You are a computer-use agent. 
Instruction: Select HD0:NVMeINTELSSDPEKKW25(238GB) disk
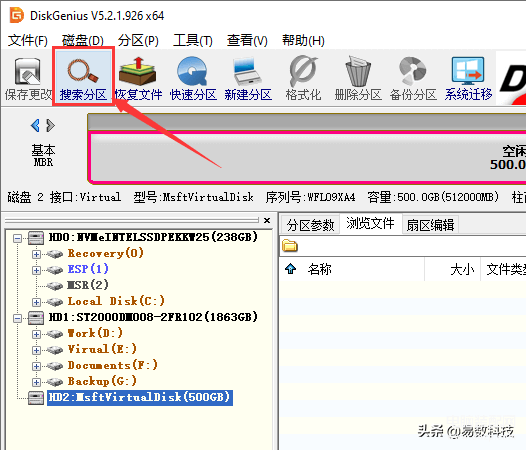[153, 237]
